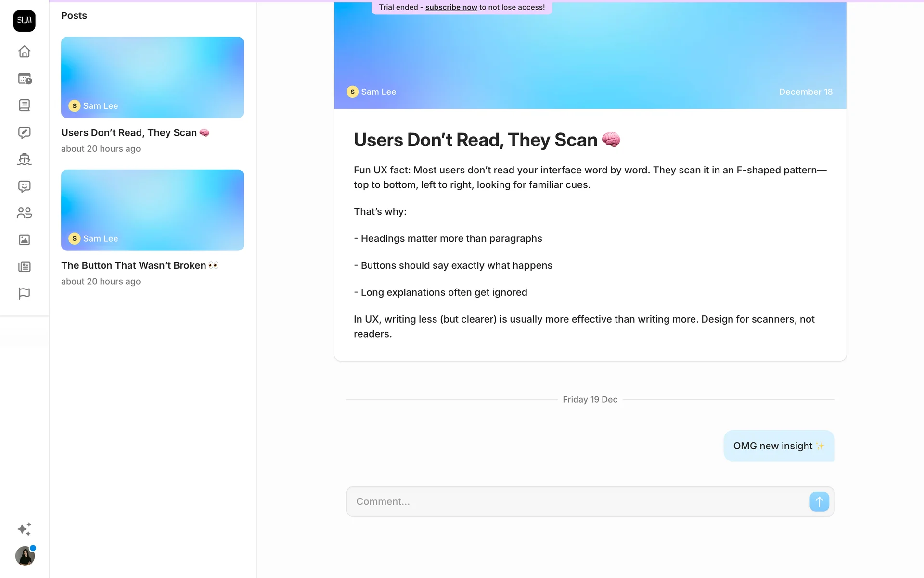
Task: Open The Button That Wasn't Broken thumbnail
Action: [152, 210]
